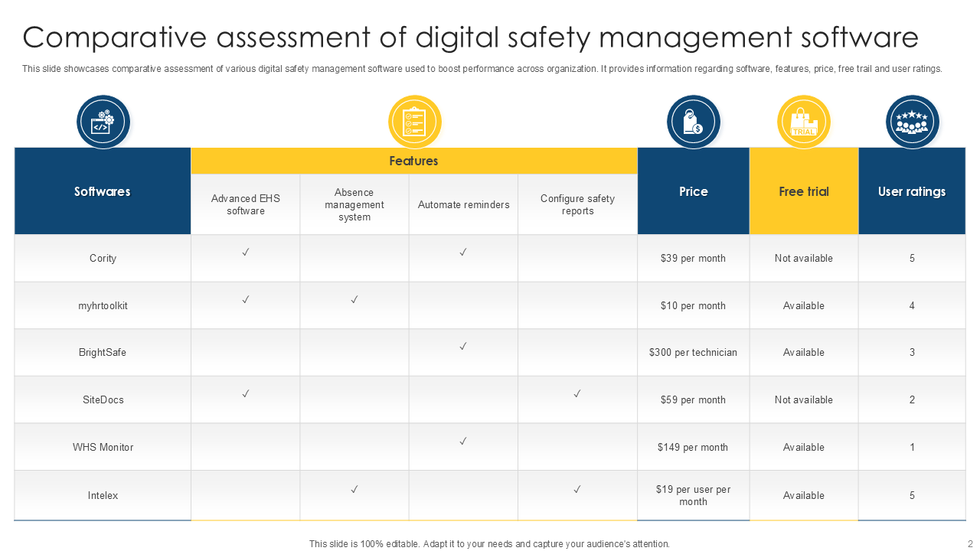Click the Automate reminders subheader
Image resolution: width=980 pixels, height=551 pixels.
click(463, 204)
